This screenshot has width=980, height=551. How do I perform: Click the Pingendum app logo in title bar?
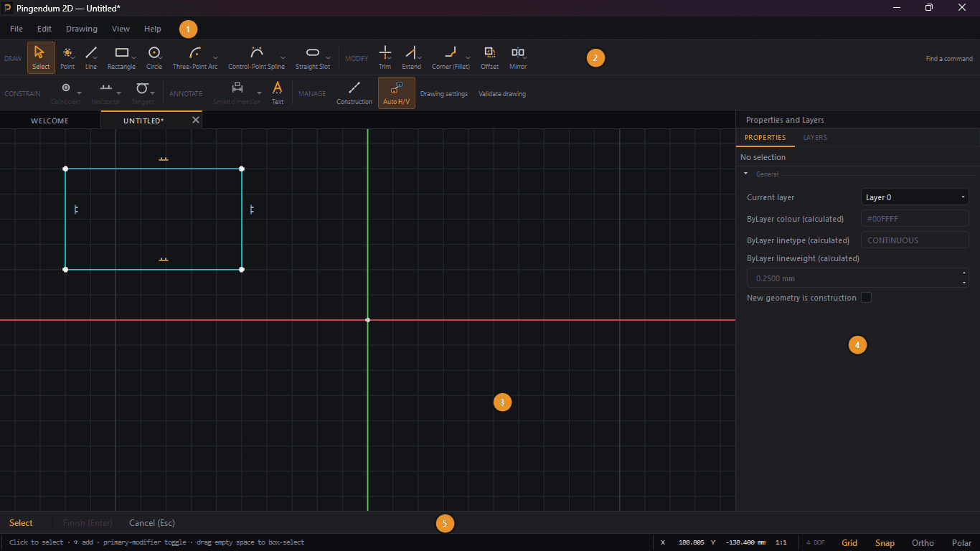point(7,8)
